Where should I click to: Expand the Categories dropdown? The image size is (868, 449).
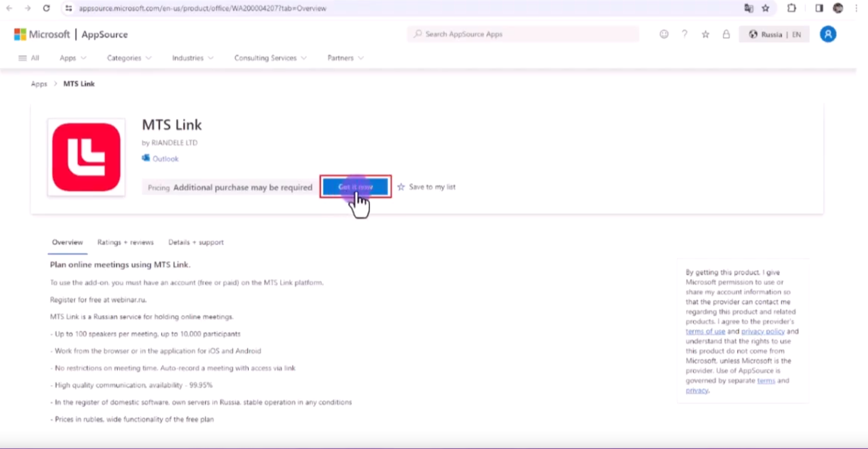point(129,58)
